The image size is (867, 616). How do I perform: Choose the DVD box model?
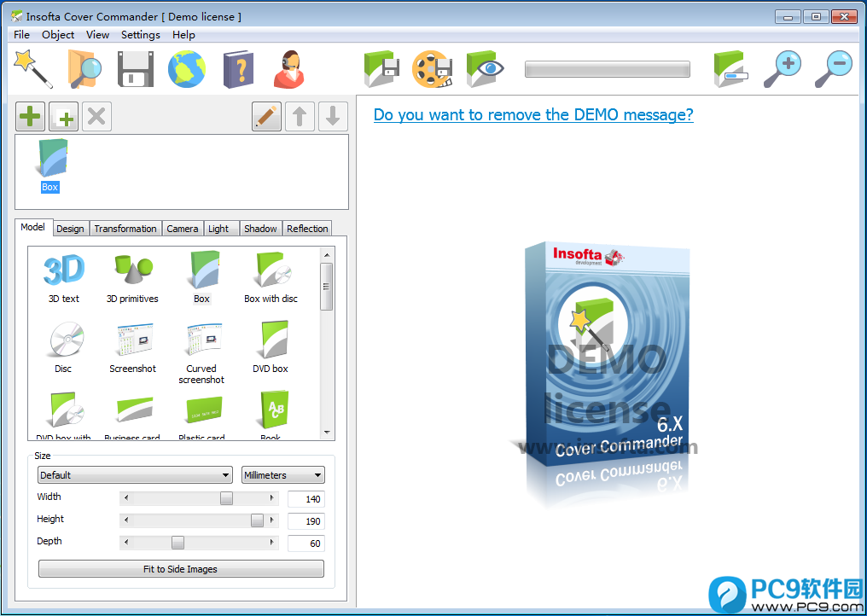[271, 347]
